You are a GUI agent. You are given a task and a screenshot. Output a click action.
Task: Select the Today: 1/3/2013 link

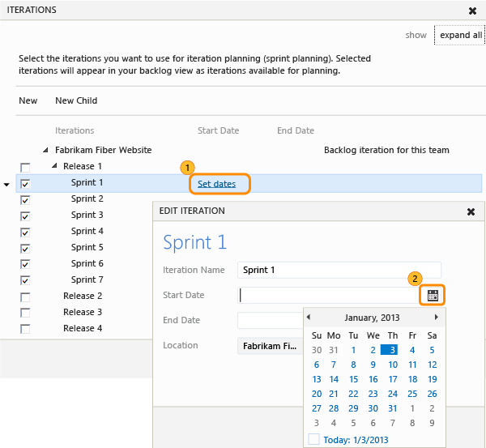pyautogui.click(x=356, y=440)
